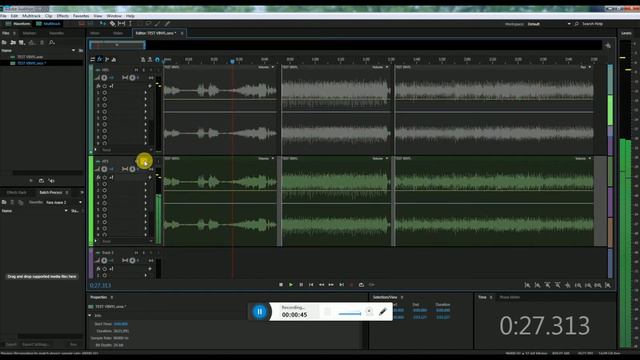Adjust the recorder volume slider

pos(349,313)
